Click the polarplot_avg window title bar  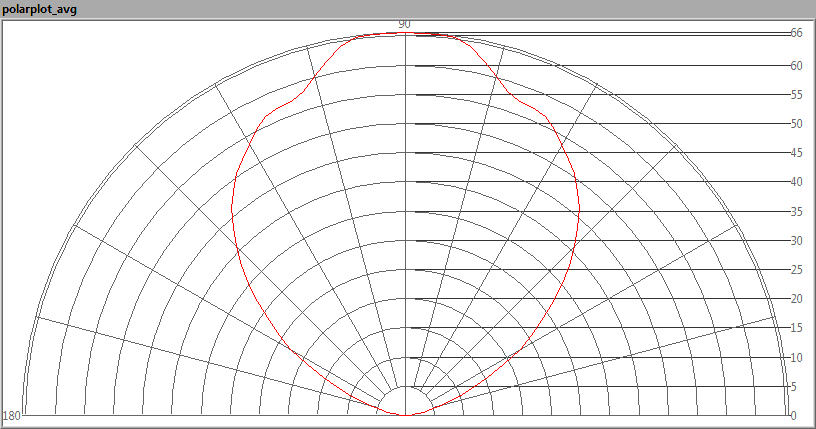point(408,9)
